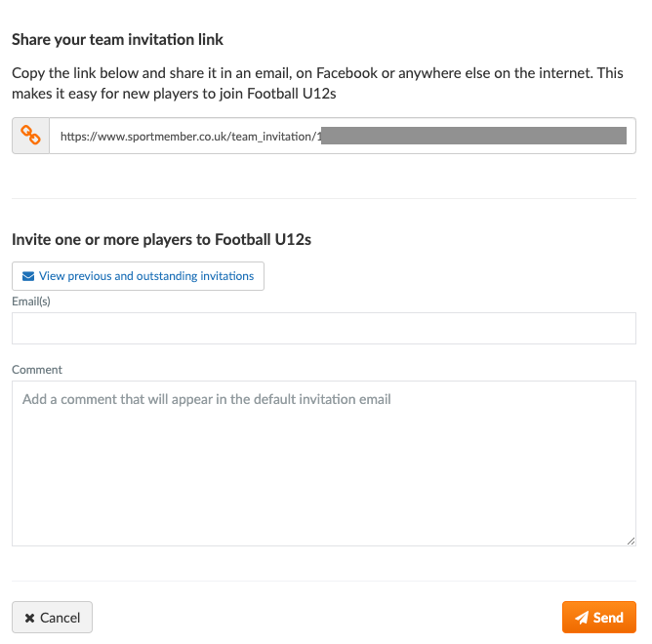The height and width of the screenshot is (644, 652).
Task: Send the player invitation
Action: tap(599, 618)
